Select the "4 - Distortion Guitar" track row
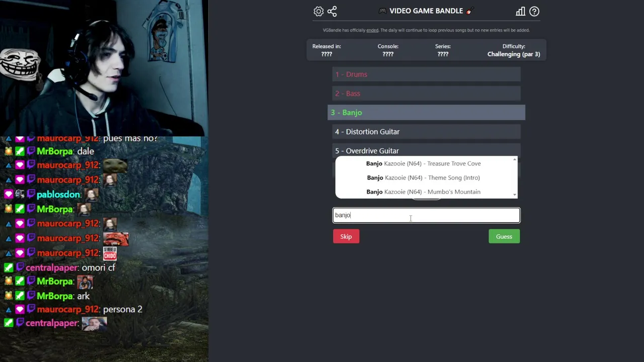 coord(426,132)
